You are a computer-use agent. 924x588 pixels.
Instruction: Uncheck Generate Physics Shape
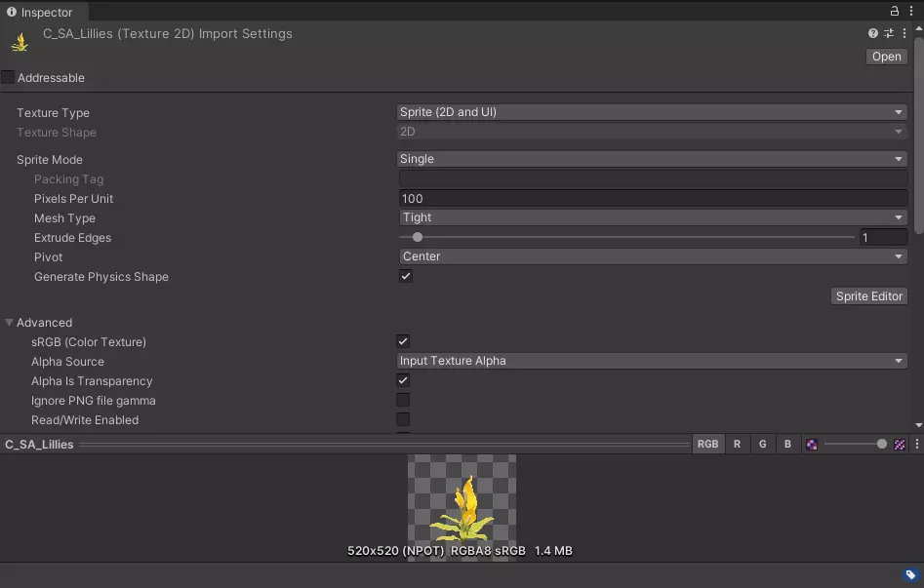tap(406, 276)
